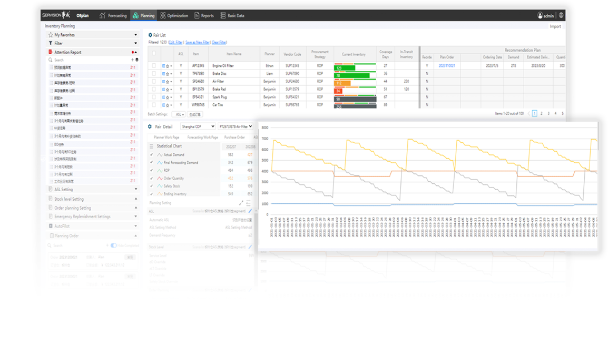Click the favorite star in Air Filter row

(x=168, y=82)
